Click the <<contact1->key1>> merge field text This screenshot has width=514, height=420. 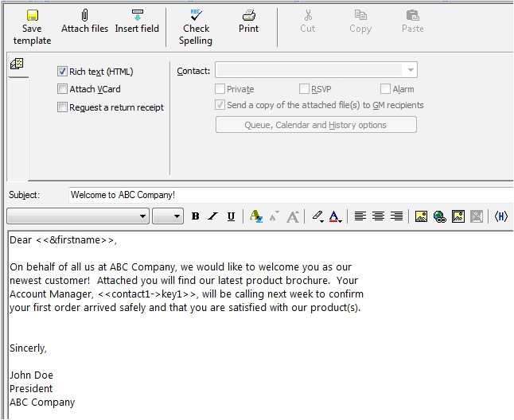pyautogui.click(x=147, y=294)
